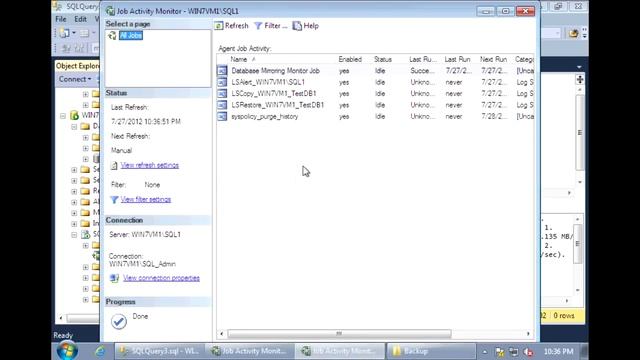Screen dimensions: 640x360
Task: Sort jobs by Status column header
Action: tap(383, 60)
